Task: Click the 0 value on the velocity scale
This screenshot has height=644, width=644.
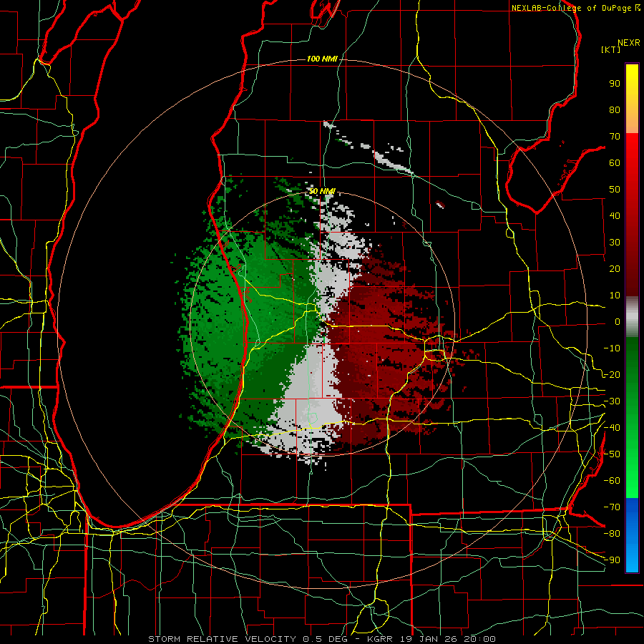Action: pos(618,321)
